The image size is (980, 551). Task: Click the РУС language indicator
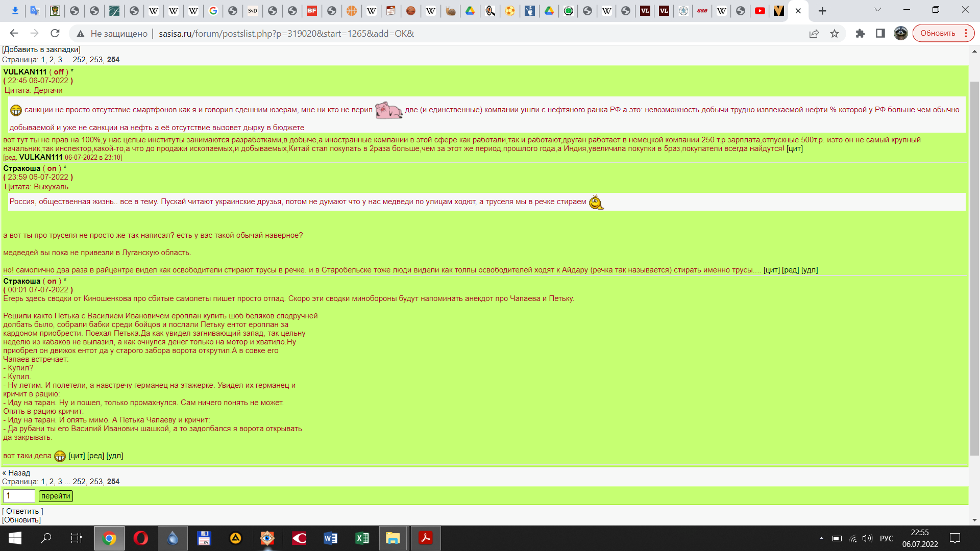887,538
